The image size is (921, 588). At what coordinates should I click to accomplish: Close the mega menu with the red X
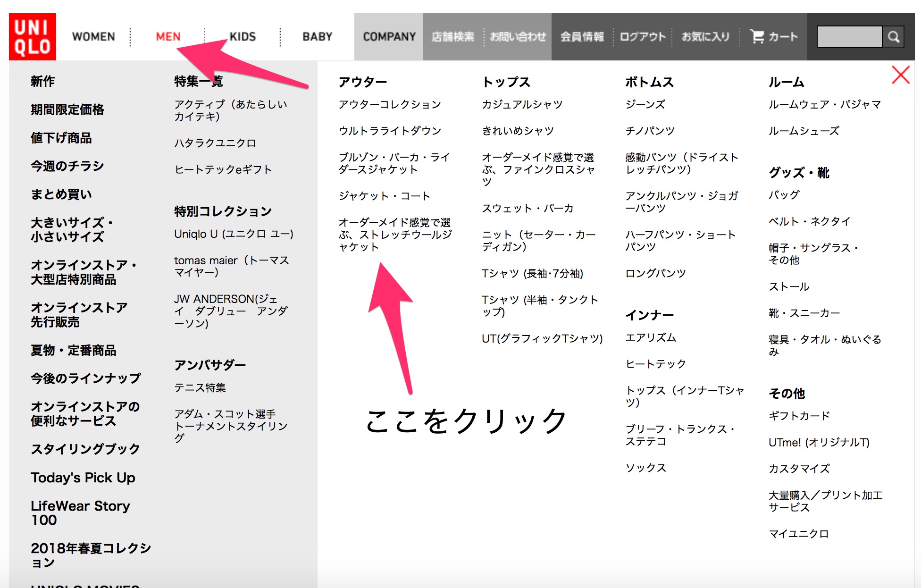click(901, 75)
